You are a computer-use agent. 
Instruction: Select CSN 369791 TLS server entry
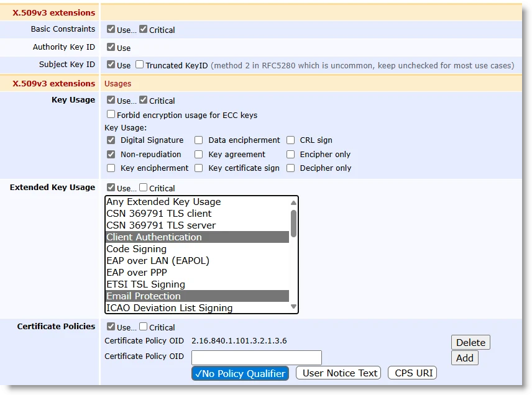pos(197,225)
